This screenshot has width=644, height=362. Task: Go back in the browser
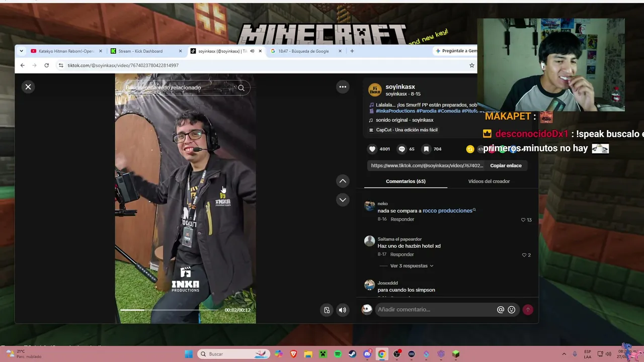[22, 65]
